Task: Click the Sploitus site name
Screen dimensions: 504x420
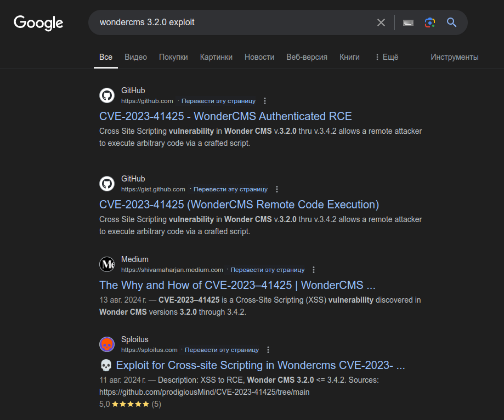Action: (135, 339)
